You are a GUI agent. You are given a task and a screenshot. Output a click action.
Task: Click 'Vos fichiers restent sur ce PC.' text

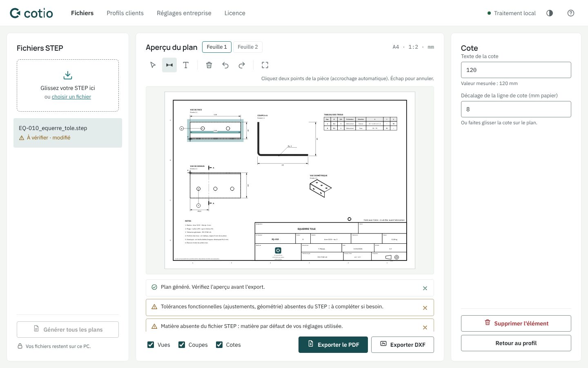tap(58, 346)
